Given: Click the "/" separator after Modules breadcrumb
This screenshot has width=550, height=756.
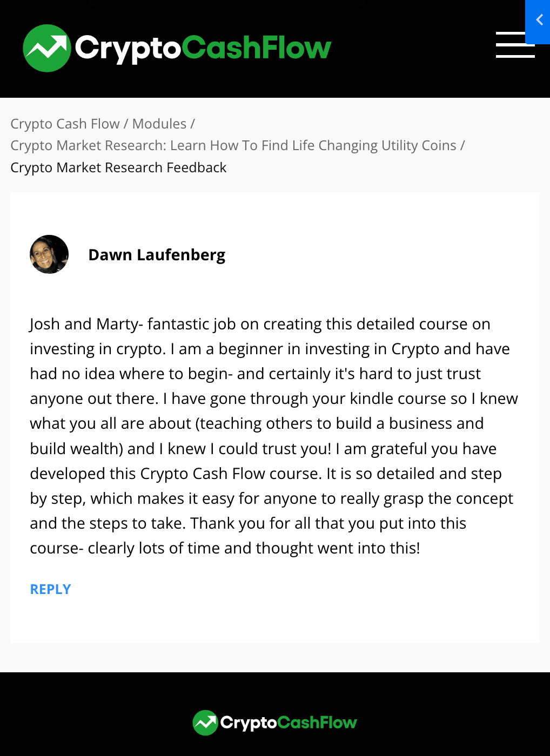Looking at the screenshot, I should [192, 124].
